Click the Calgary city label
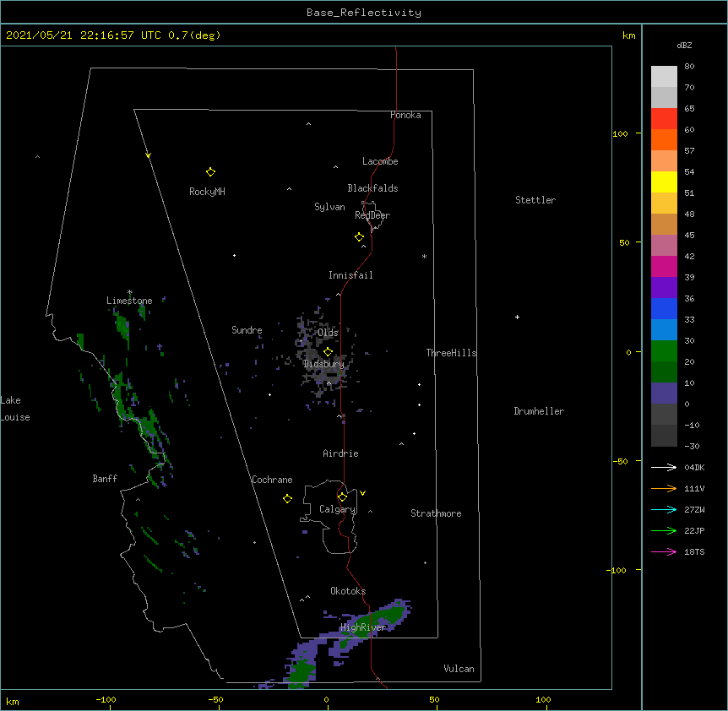This screenshot has width=728, height=711. click(x=337, y=509)
